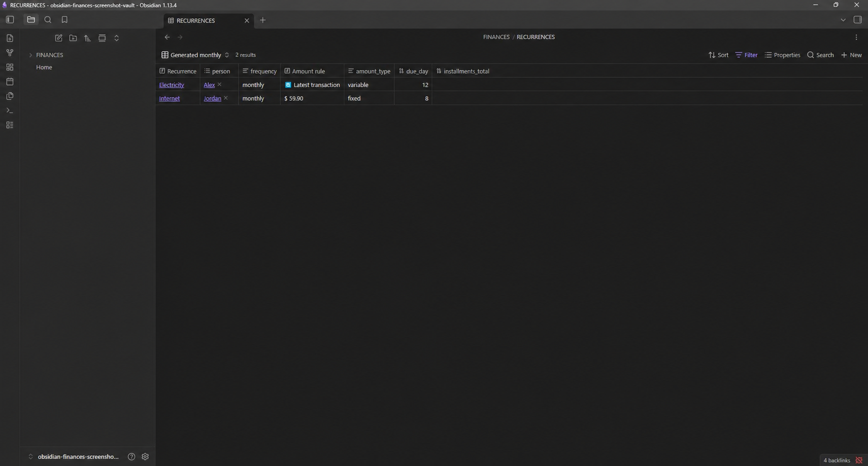Open command palette ribbon icon
868x466 pixels.
10,111
